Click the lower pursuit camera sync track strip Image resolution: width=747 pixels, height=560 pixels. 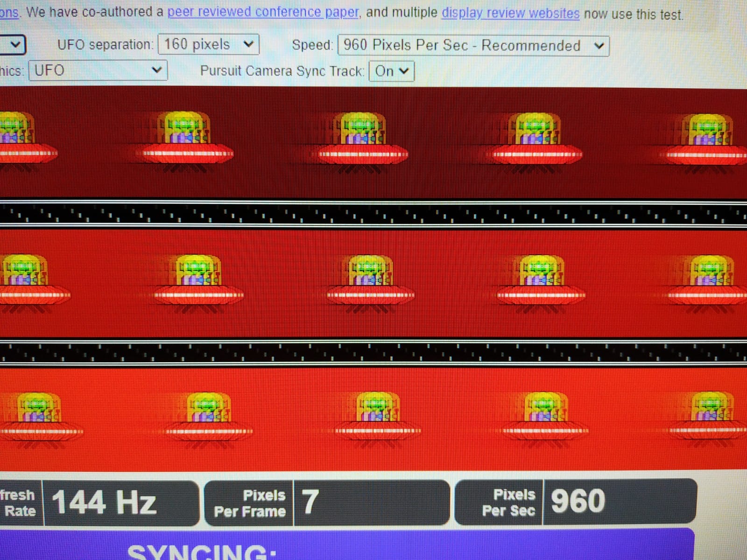(x=373, y=353)
